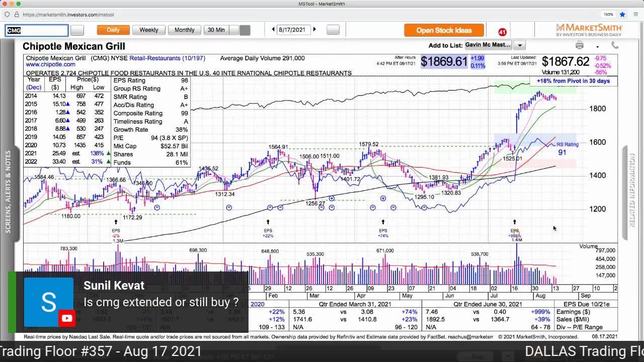Viewport: 644px width, 362px height.
Task: Click the 1172.29 price low label
Action: (132, 217)
